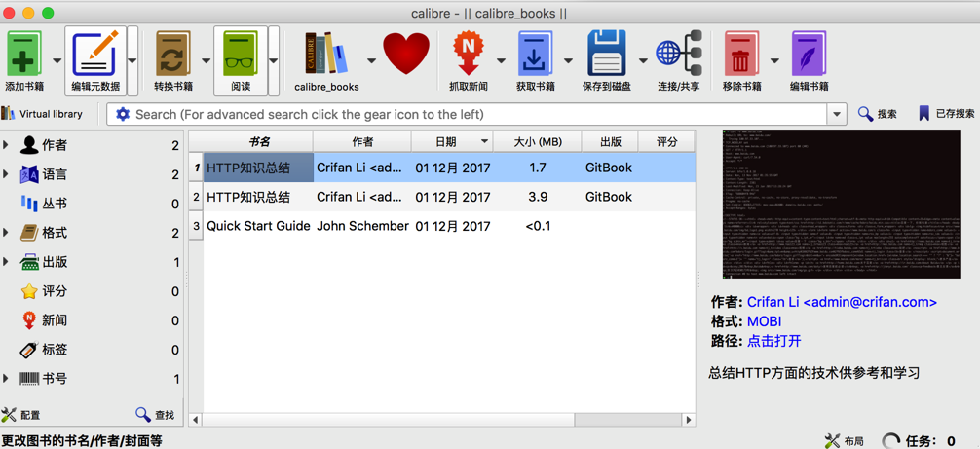Screen dimensions: 980x449
Task: Click the book cover thumbnail preview
Action: pos(842,204)
